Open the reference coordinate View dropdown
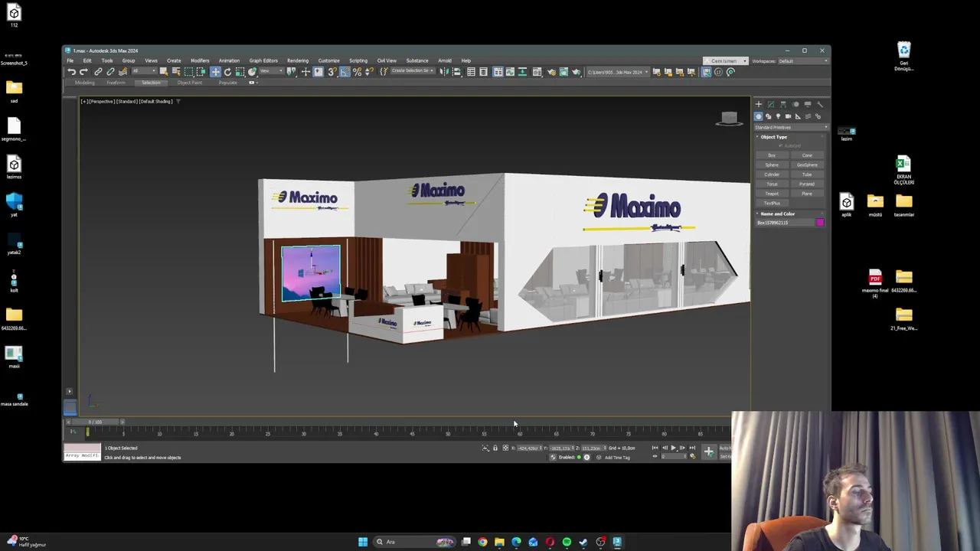The width and height of the screenshot is (980, 551). pos(272,72)
